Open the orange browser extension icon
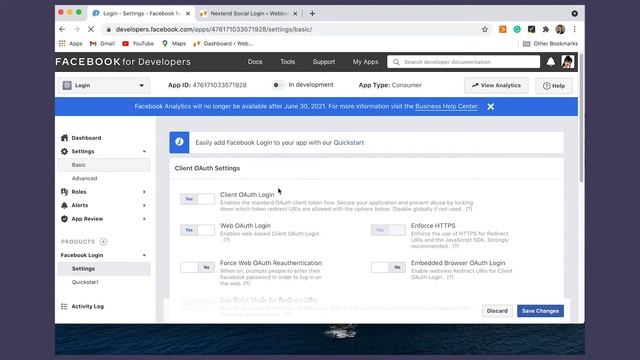The height and width of the screenshot is (360, 640). (502, 29)
